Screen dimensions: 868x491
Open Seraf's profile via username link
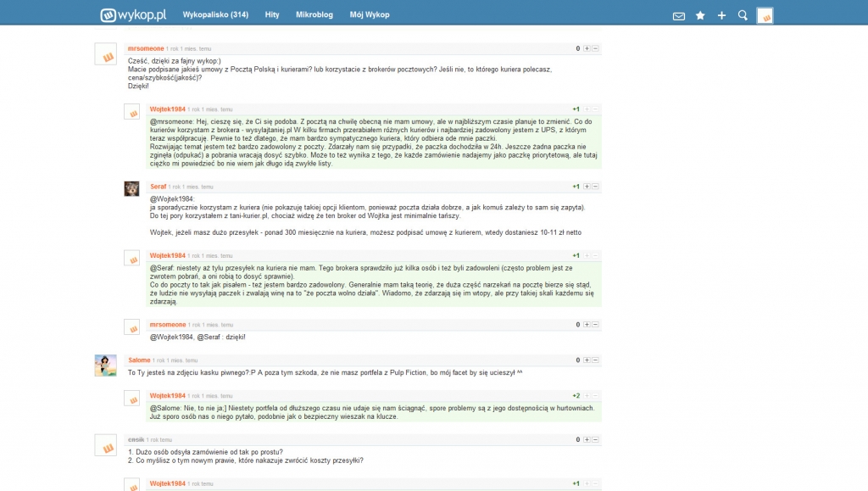[159, 187]
